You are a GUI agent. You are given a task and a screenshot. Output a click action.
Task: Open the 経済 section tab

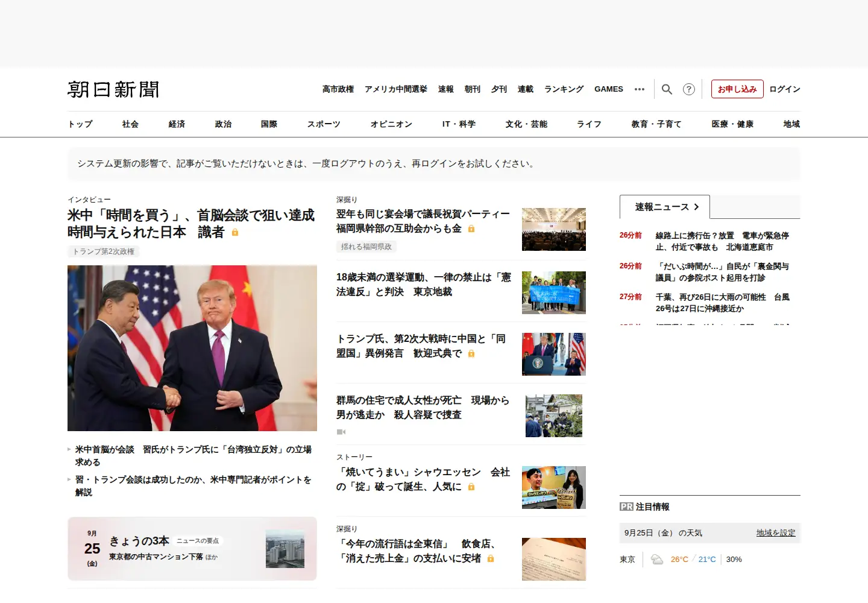tap(177, 124)
